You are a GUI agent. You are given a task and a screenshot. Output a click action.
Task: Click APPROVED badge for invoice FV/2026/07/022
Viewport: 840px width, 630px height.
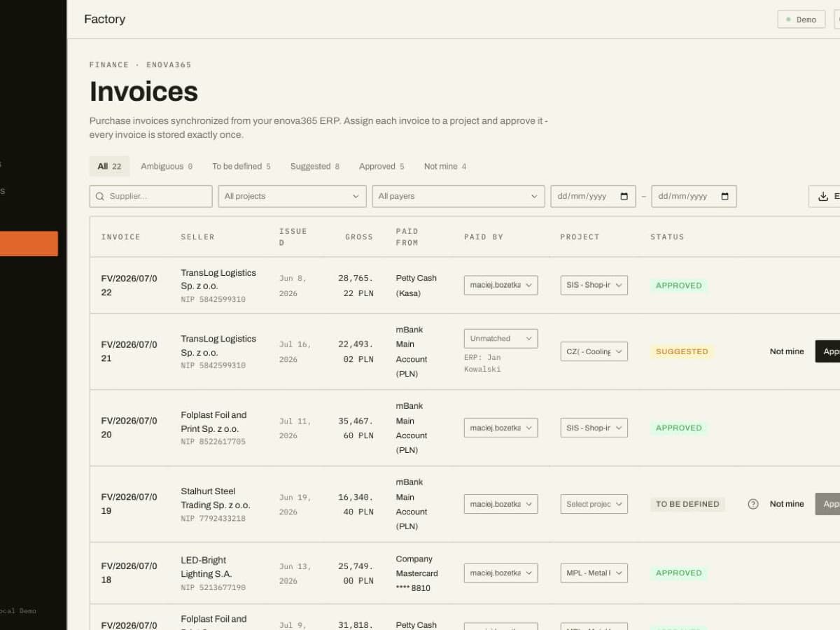678,286
